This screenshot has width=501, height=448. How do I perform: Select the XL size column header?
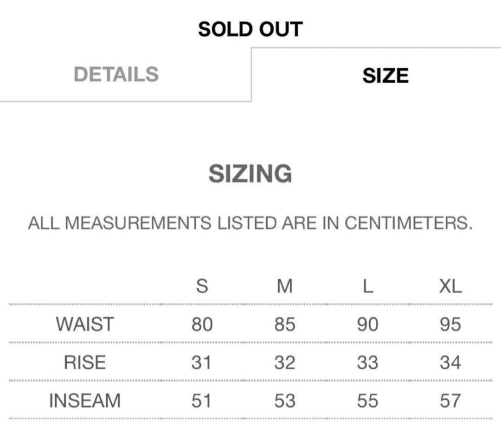pos(450,286)
